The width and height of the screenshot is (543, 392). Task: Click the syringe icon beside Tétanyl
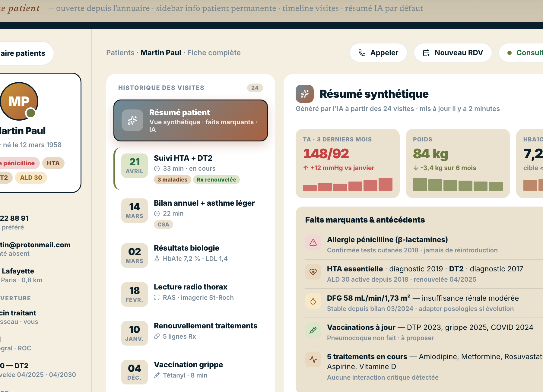pos(157,375)
